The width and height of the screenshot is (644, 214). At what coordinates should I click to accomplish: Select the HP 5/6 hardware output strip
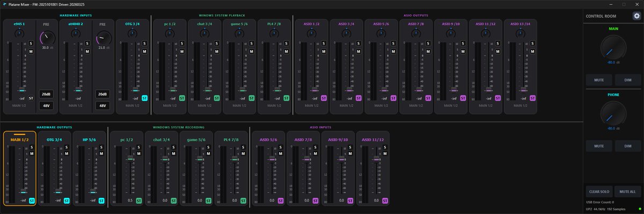89,168
